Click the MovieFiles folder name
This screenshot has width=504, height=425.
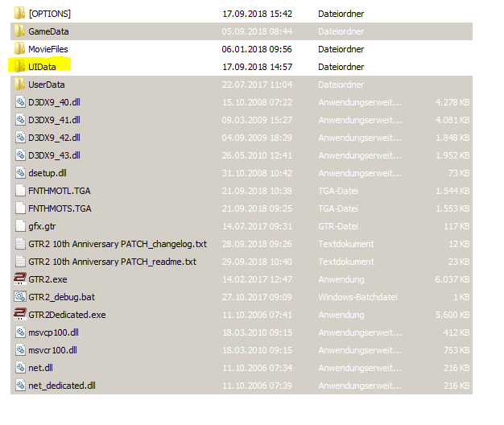[x=49, y=49]
